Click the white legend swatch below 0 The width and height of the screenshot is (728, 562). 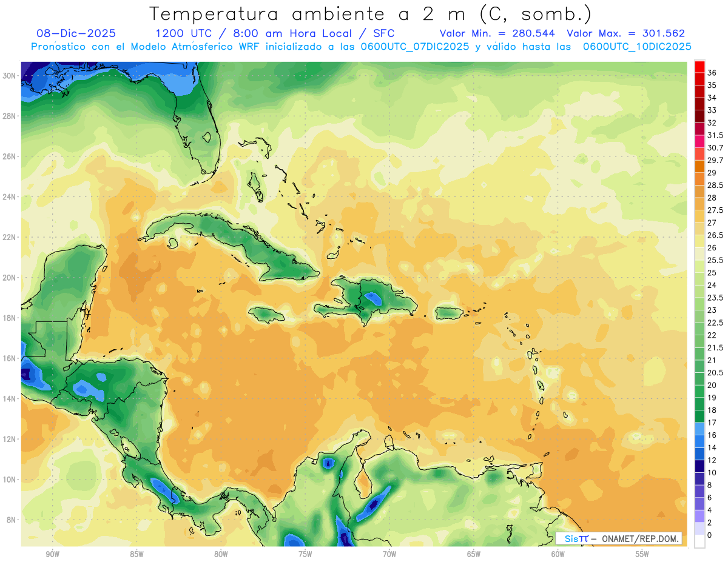(699, 541)
